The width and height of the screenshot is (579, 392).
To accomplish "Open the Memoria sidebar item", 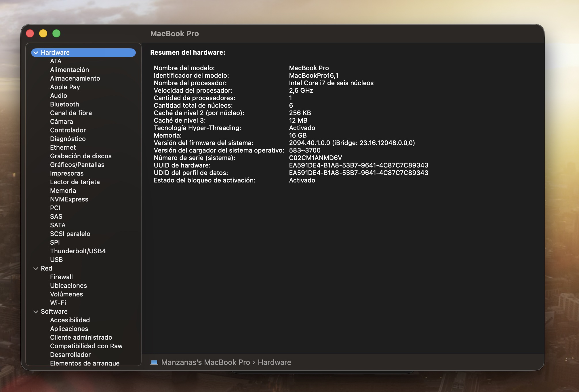I will click(63, 191).
